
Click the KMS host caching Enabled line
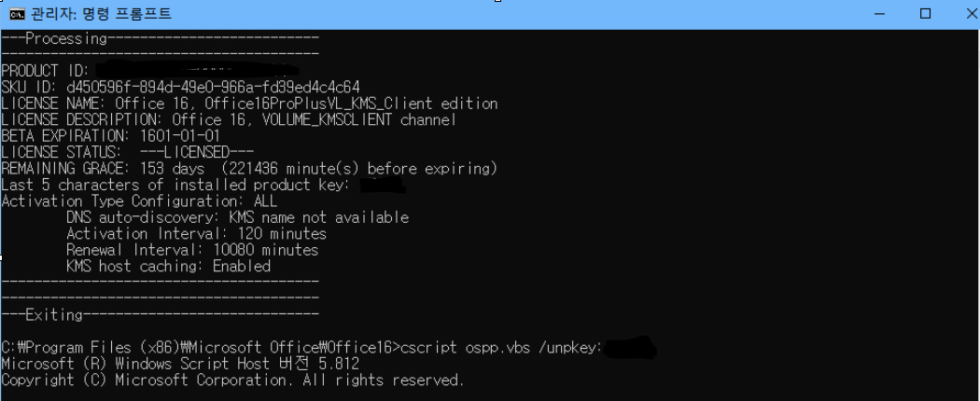click(168, 266)
